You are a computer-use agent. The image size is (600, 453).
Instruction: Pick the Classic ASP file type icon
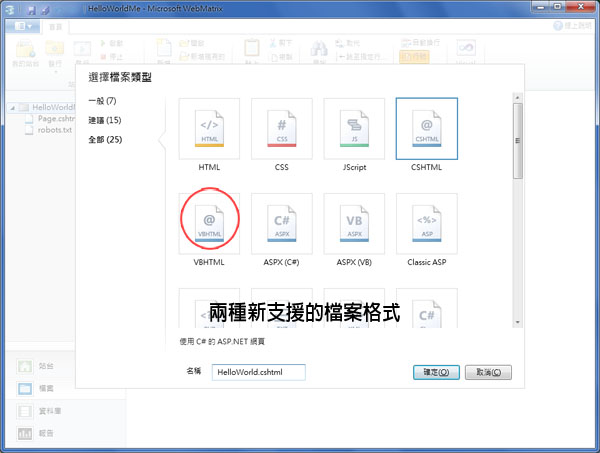point(427,224)
